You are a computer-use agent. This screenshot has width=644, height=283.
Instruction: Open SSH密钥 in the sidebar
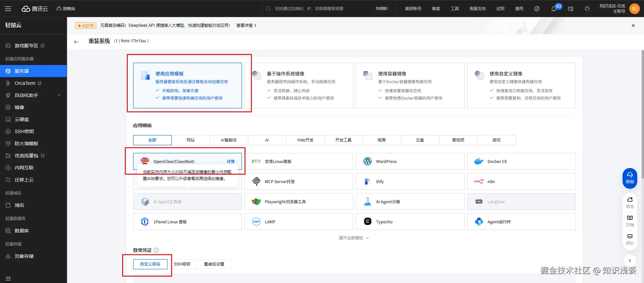24,131
